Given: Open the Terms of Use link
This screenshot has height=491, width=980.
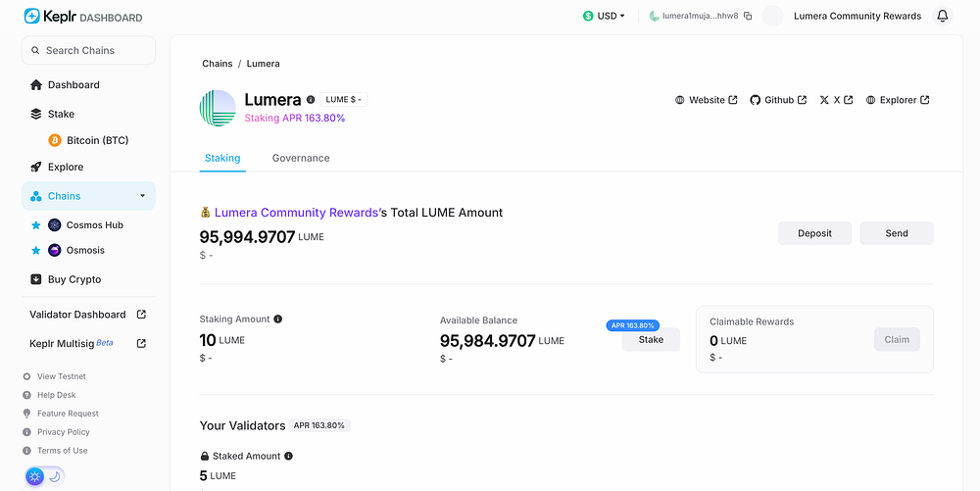Looking at the screenshot, I should [62, 451].
